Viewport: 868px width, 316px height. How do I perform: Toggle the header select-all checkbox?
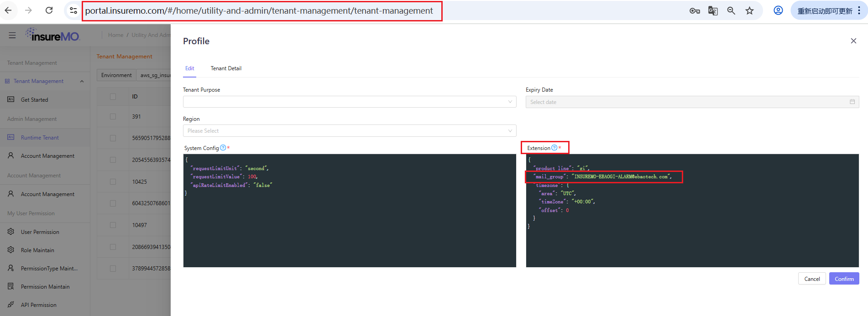(x=113, y=97)
